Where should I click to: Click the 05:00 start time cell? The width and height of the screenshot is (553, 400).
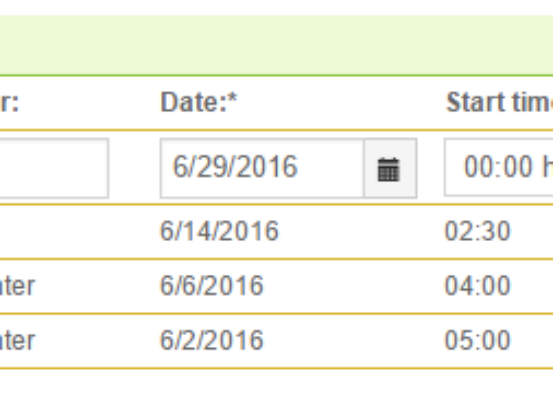point(478,340)
